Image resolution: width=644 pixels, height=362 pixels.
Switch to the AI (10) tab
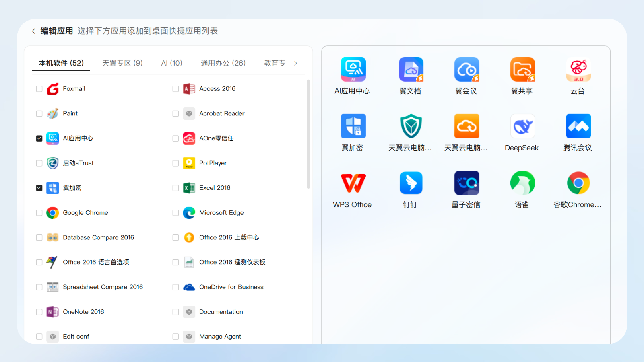[171, 63]
